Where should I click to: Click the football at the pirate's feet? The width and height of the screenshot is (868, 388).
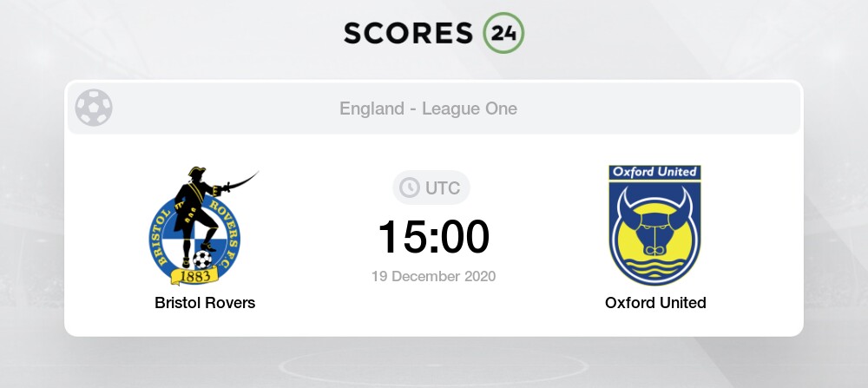tap(202, 259)
